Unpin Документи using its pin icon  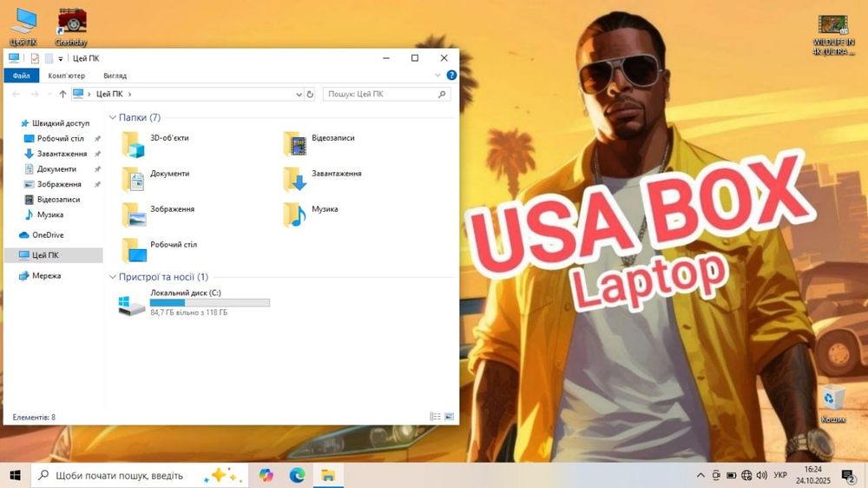[x=97, y=169]
